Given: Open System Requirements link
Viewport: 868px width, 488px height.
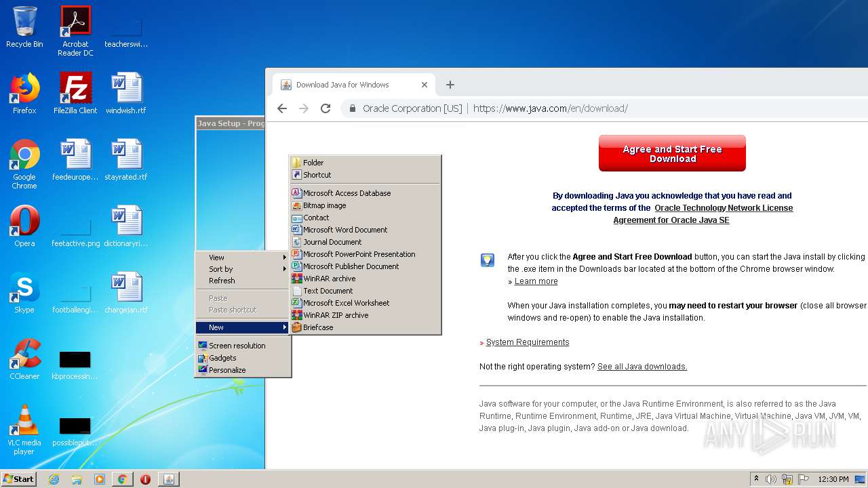Looking at the screenshot, I should point(528,342).
